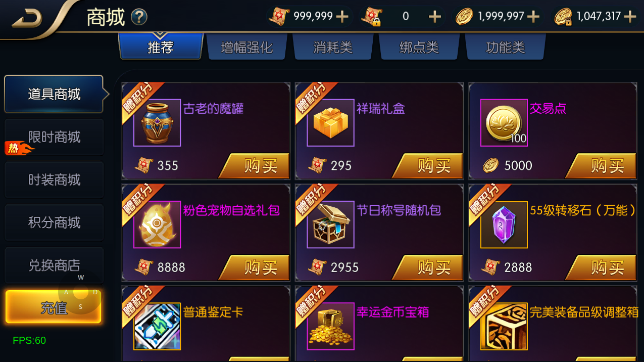This screenshot has width=644, height=362.
Task: Select the 节日称号随机包 chest icon
Action: pos(331,224)
